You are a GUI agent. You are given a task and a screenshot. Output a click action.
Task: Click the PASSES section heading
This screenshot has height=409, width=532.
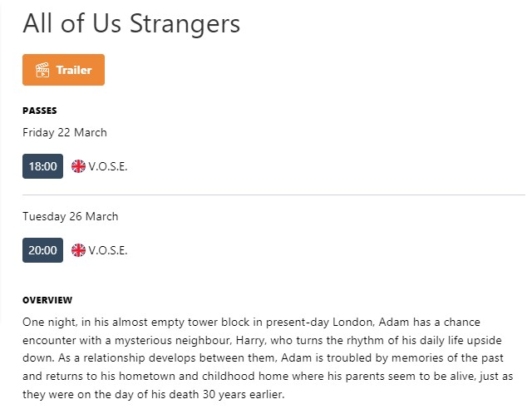click(40, 111)
